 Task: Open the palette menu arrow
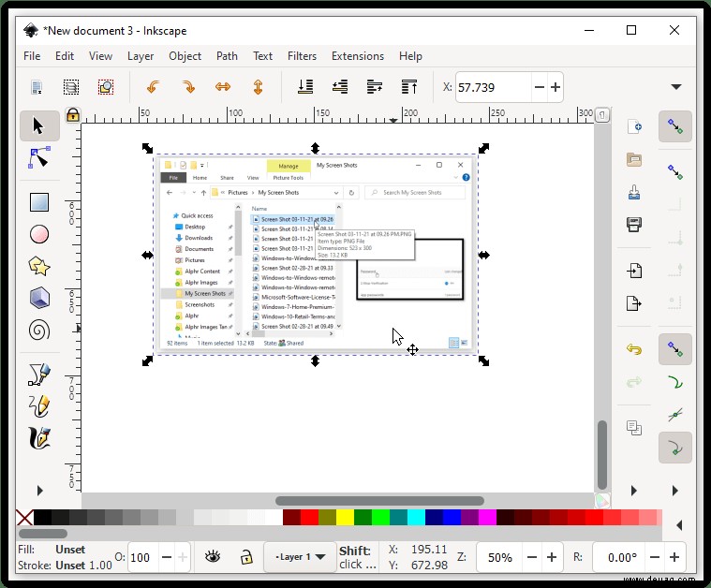tap(679, 525)
